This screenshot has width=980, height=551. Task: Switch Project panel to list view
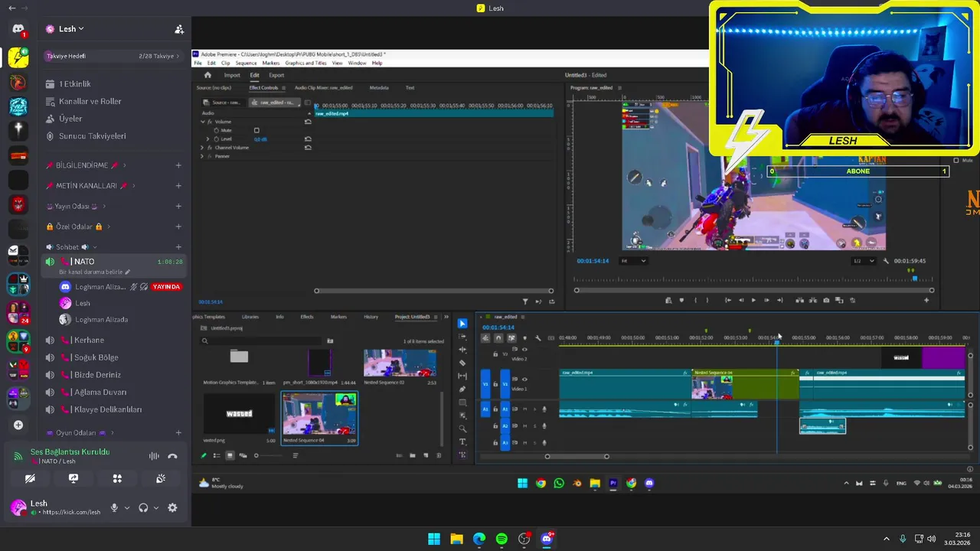point(217,455)
